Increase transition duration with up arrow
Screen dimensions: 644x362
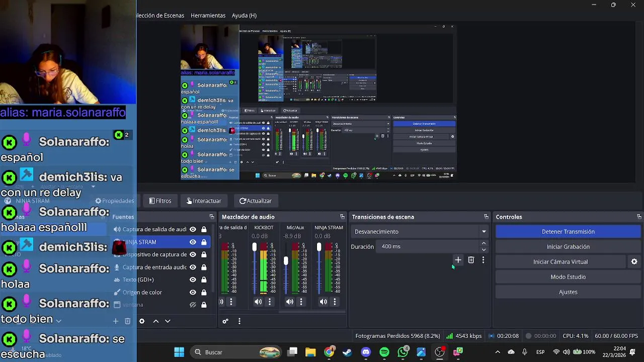484,243
